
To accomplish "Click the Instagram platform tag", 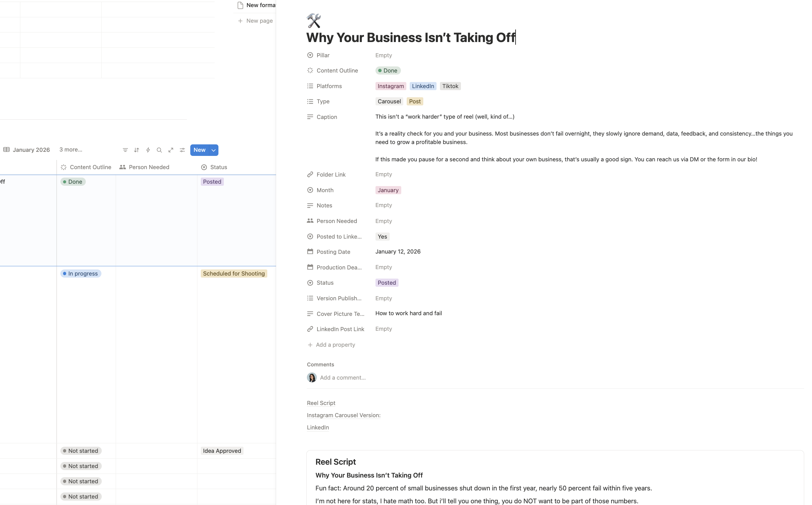I will pyautogui.click(x=390, y=86).
